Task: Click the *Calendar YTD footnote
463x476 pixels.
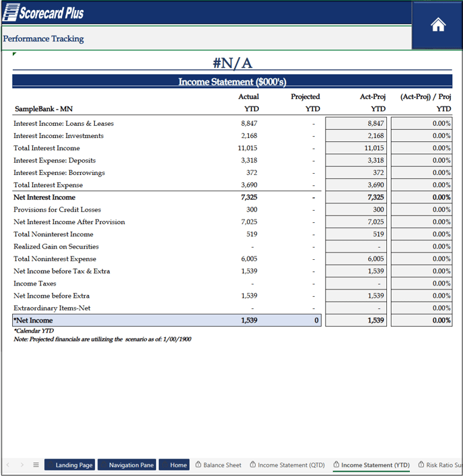Action: click(x=34, y=331)
